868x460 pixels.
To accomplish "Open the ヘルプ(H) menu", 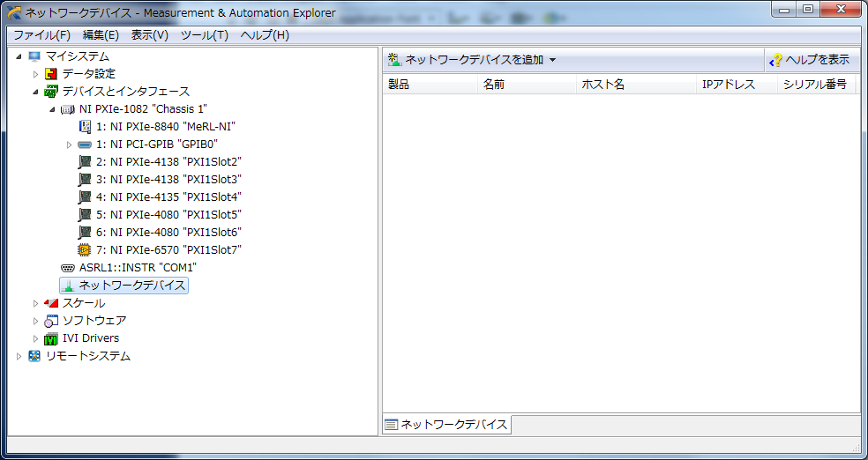I will point(265,35).
